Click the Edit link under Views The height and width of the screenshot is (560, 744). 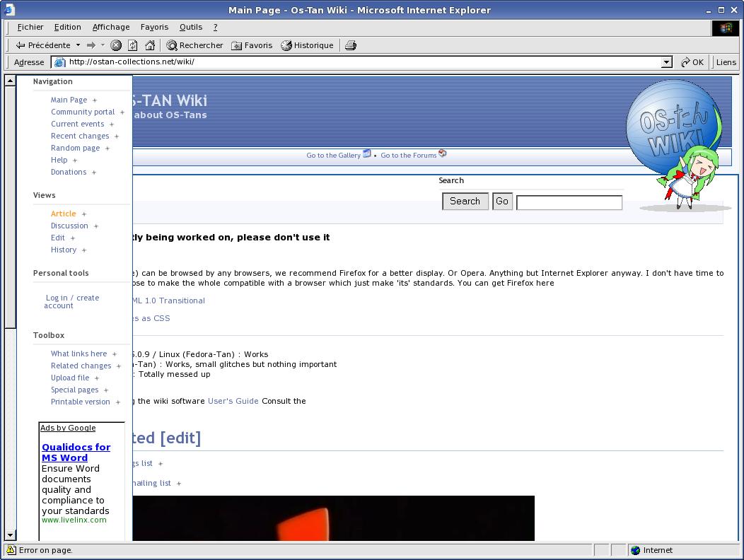(57, 238)
